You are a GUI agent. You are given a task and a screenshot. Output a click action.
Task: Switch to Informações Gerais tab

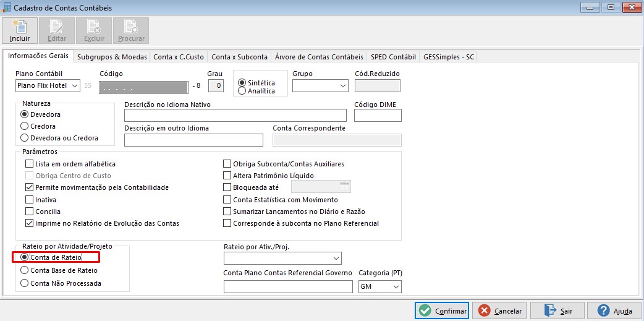tap(38, 56)
